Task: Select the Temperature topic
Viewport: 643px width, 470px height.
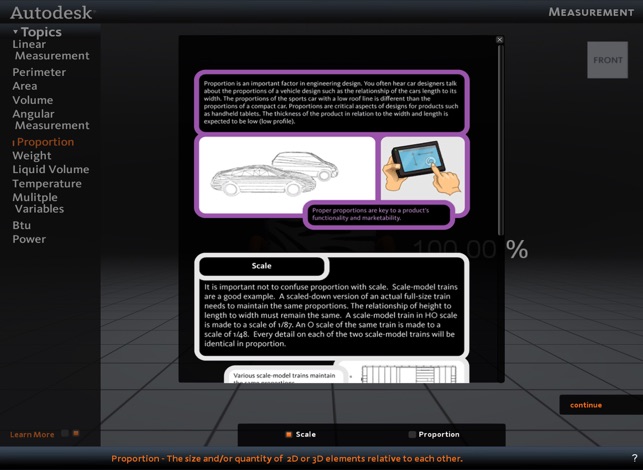Action: [x=47, y=184]
